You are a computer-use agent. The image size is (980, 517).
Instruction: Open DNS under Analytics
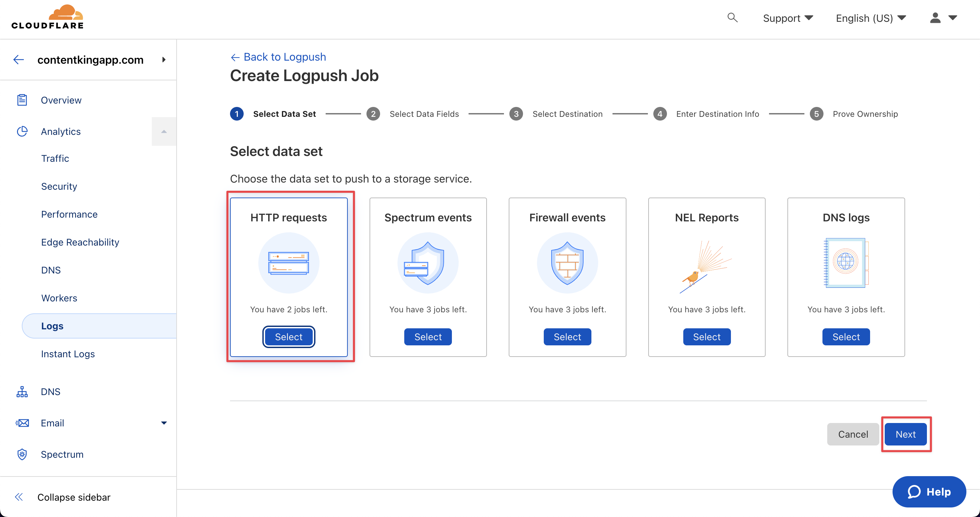coord(51,270)
